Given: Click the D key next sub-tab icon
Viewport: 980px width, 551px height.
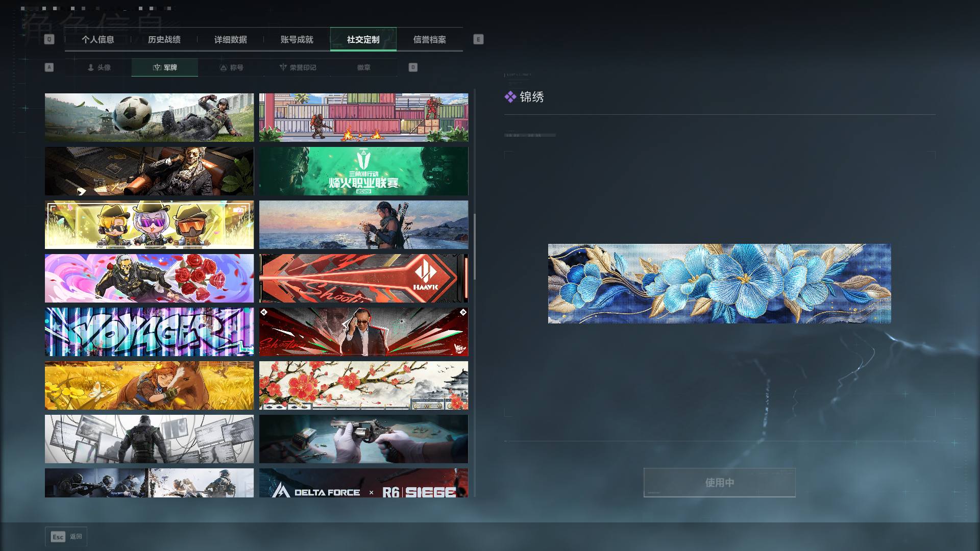Looking at the screenshot, I should [x=413, y=67].
